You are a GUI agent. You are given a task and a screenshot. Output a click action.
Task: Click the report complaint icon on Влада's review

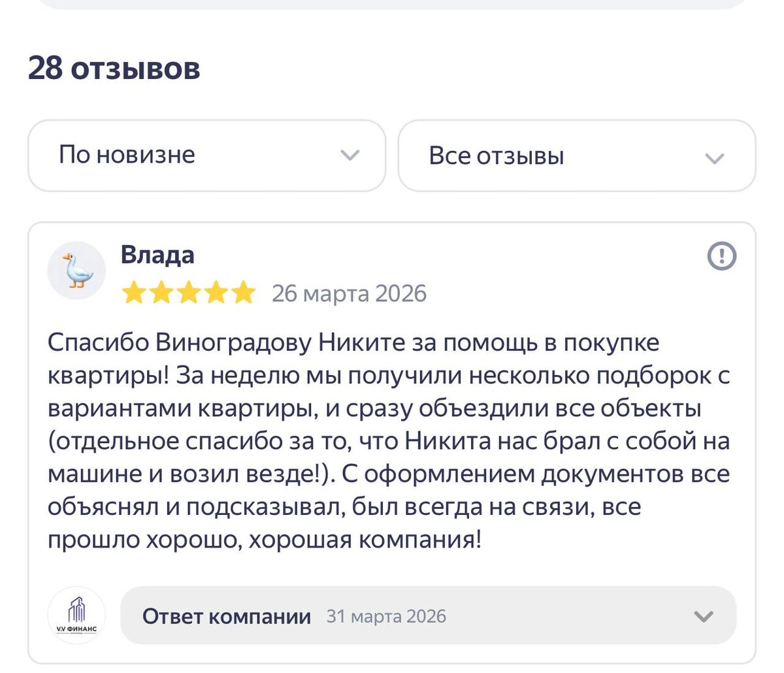721,257
